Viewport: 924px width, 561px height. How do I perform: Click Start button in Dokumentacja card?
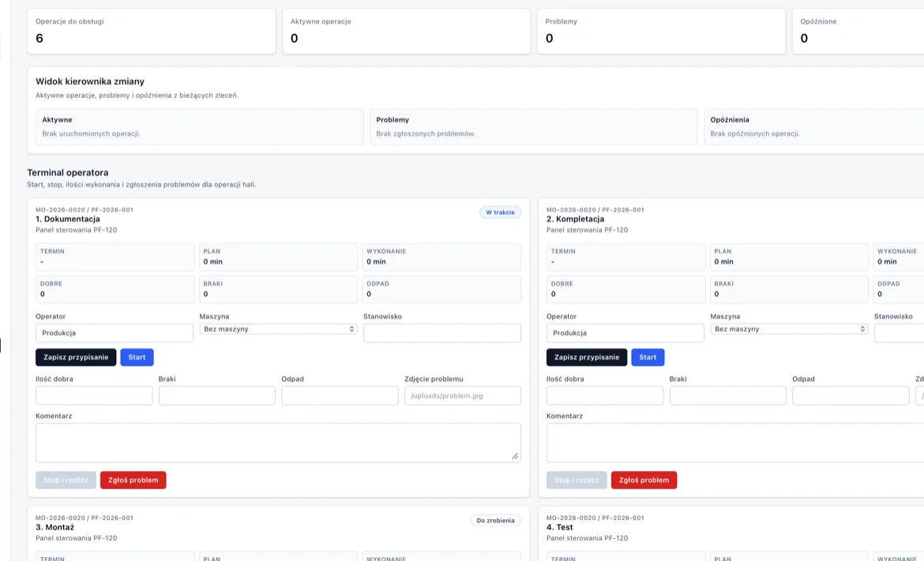point(137,357)
